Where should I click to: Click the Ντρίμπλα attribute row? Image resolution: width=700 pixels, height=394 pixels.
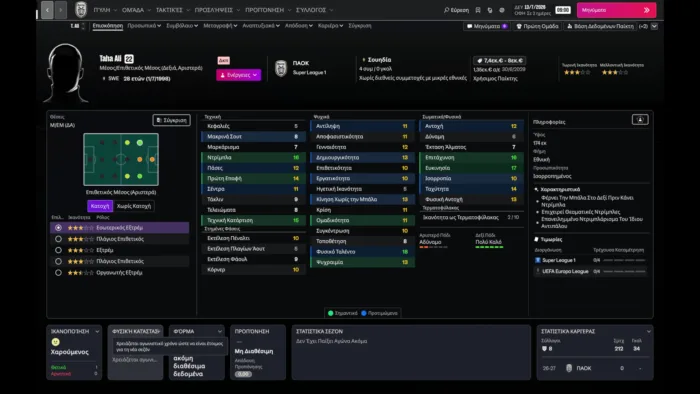[254, 158]
